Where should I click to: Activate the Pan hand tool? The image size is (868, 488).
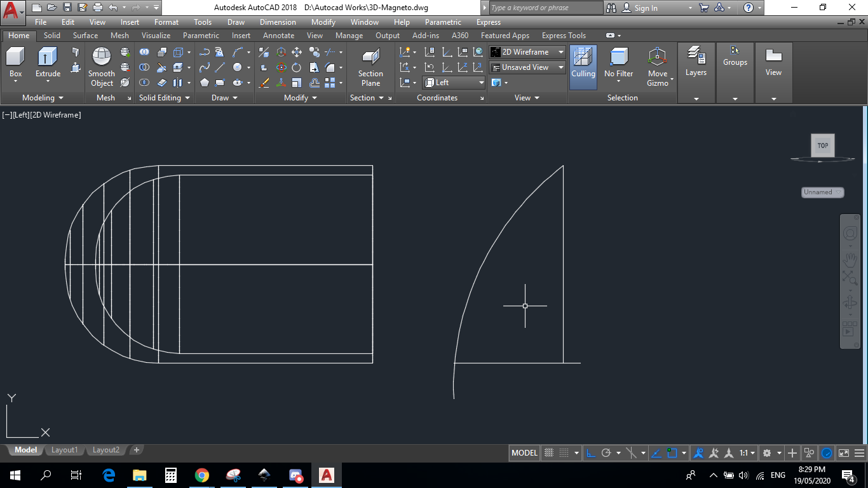[x=850, y=259]
